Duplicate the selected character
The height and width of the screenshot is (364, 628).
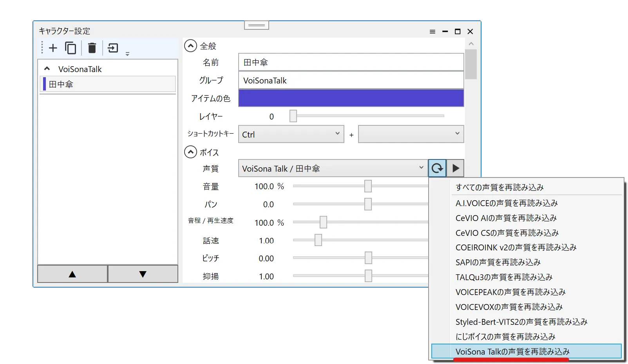pyautogui.click(x=71, y=48)
